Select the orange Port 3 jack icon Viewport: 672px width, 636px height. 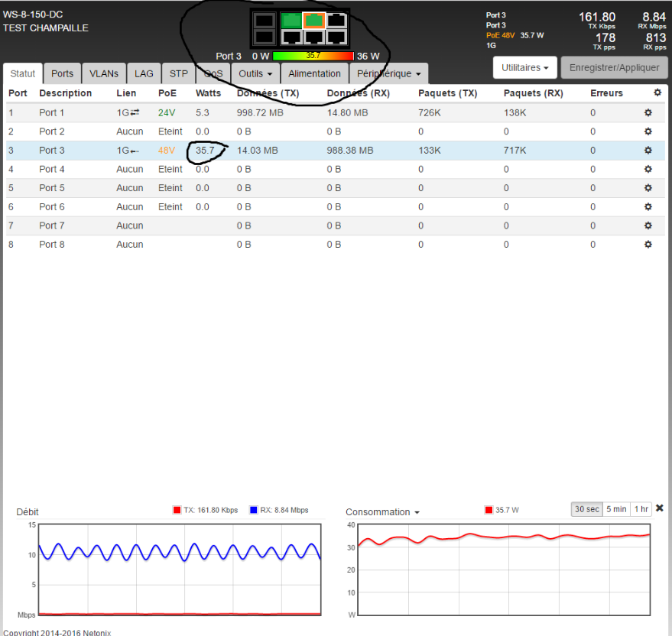[313, 21]
